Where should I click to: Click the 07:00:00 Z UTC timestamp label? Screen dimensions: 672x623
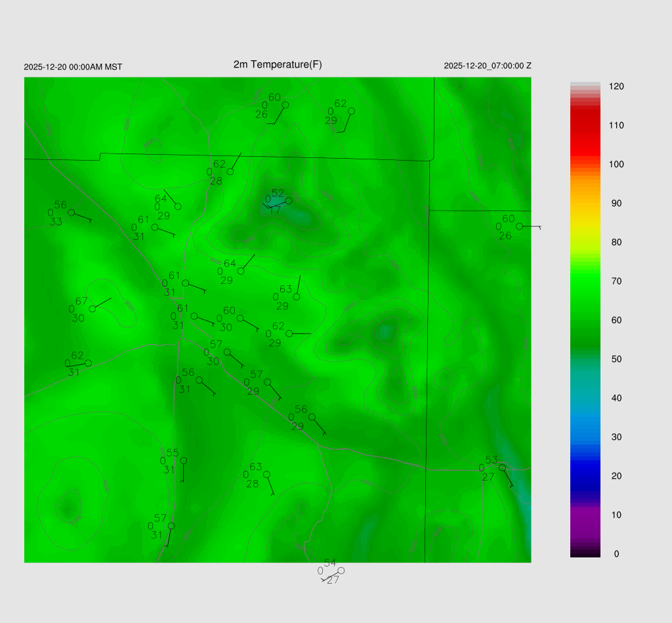point(488,66)
